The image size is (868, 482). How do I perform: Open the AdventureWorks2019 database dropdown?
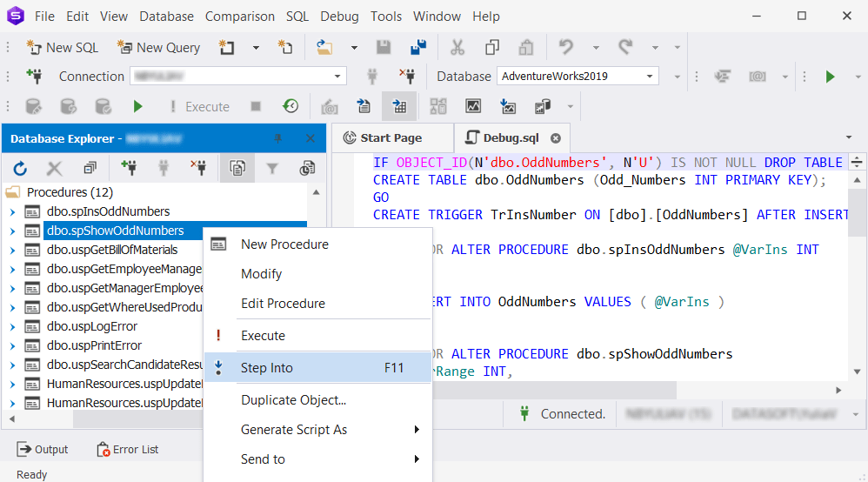(650, 77)
